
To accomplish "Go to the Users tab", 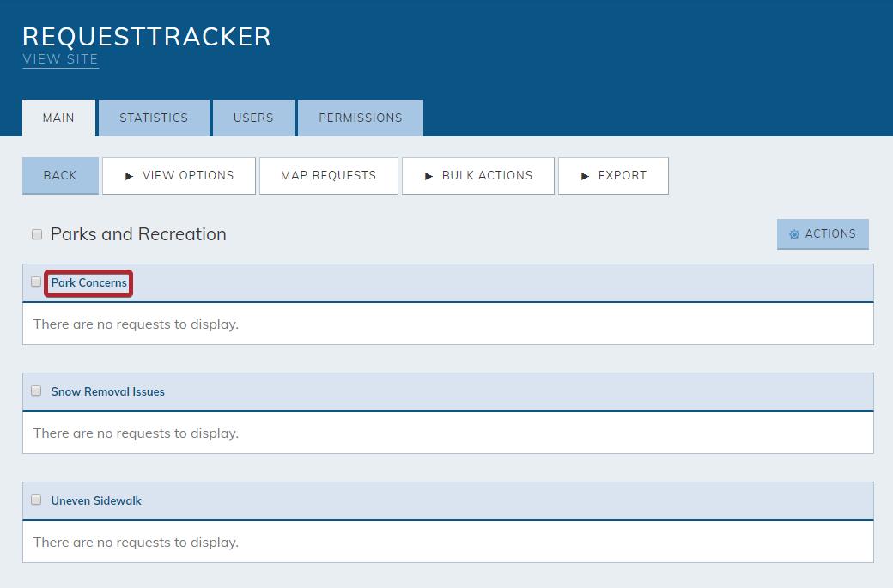I will 253,118.
